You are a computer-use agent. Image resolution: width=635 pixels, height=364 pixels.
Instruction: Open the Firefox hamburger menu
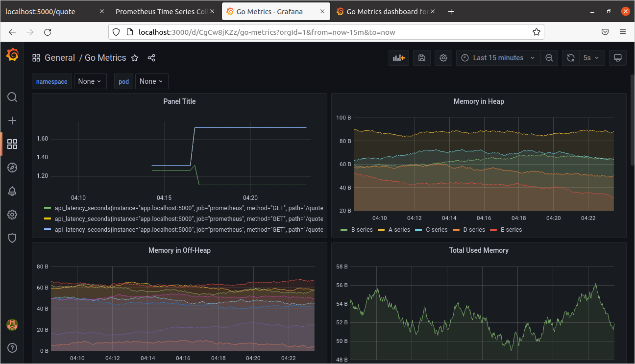coord(623,32)
